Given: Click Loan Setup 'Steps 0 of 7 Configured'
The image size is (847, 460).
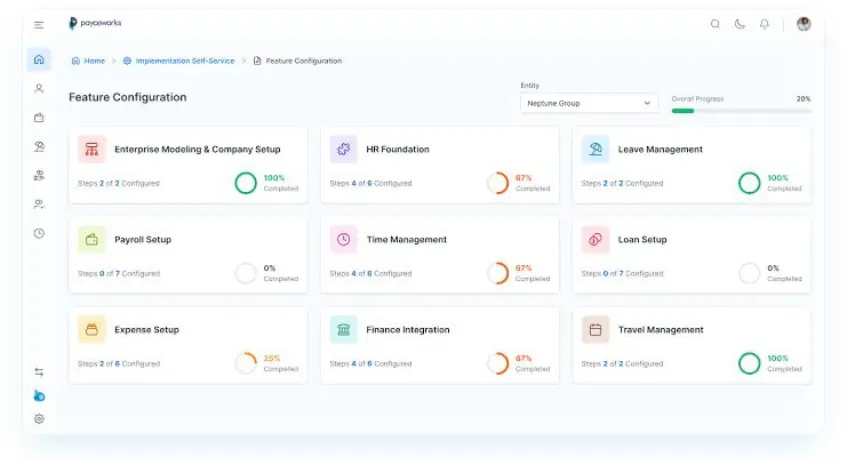Looking at the screenshot, I should pos(622,274).
